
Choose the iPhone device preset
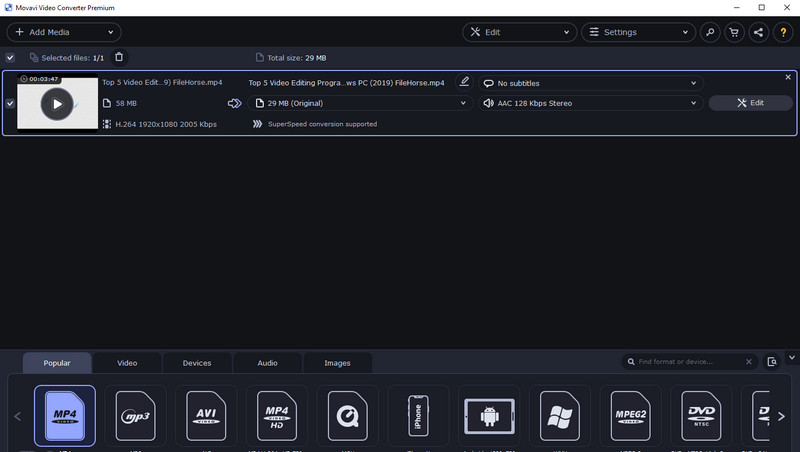pyautogui.click(x=418, y=416)
